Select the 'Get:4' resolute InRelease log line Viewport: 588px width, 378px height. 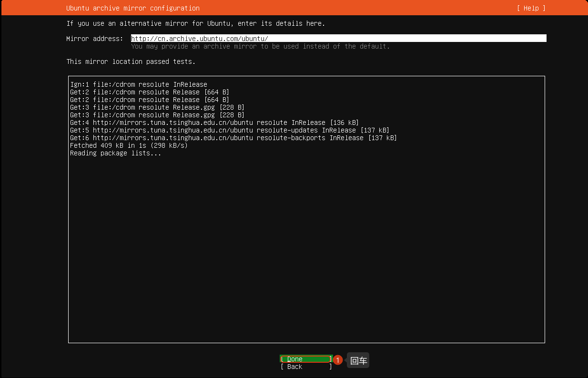point(214,123)
